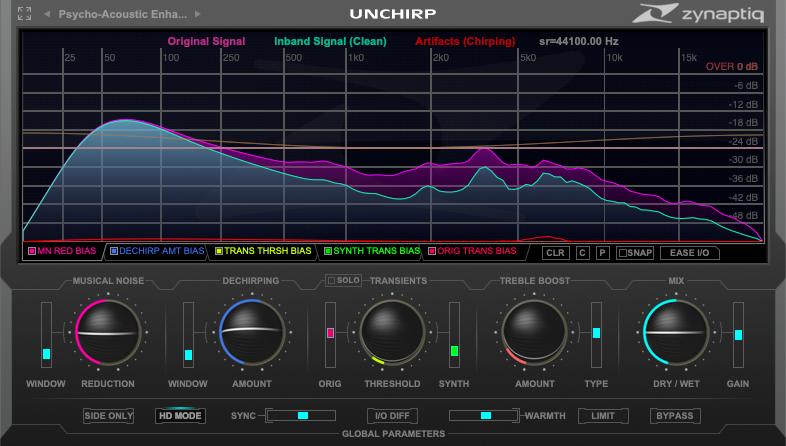
Task: Go to next preset arrow
Action: pos(198,14)
